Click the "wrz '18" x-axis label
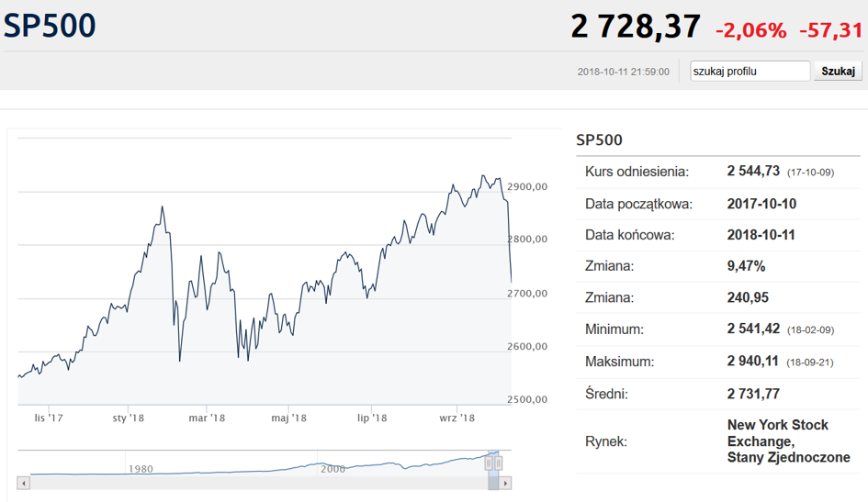Screen dimensions: 868x502 tap(457, 418)
